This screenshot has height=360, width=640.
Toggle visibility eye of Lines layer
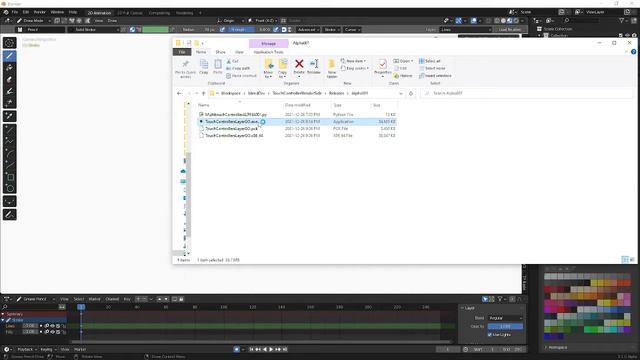tap(52, 326)
